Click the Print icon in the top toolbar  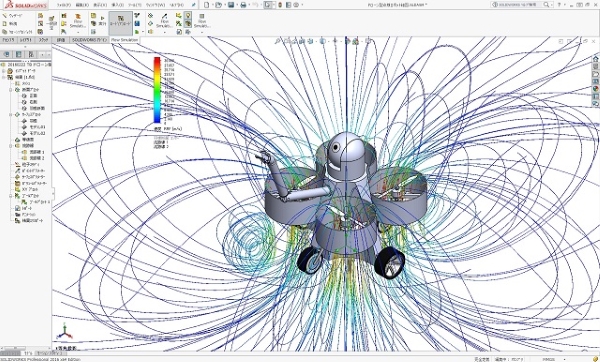243,5
